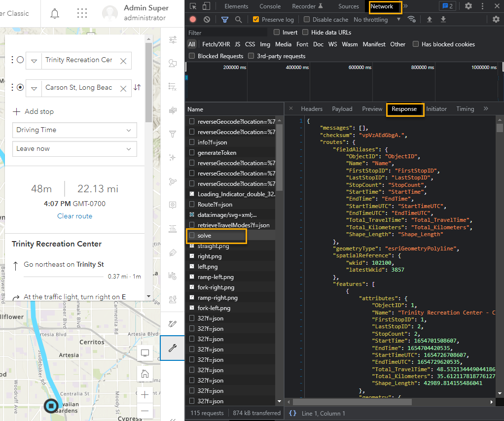The image size is (504, 421).
Task: Open the Effects sparkles panel on map toolbar
Action: [x=173, y=158]
